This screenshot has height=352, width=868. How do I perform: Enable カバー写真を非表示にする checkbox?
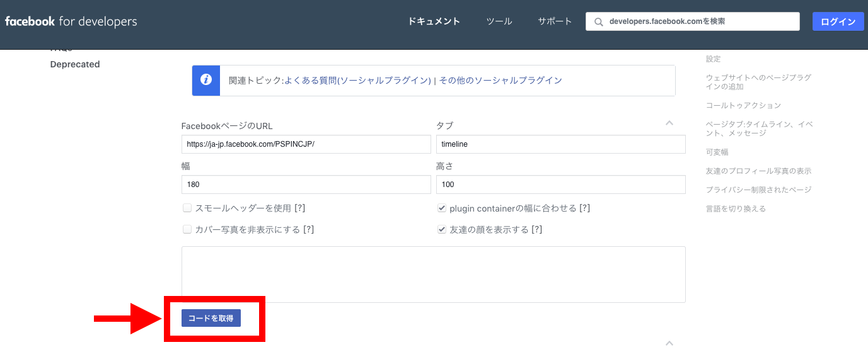(187, 229)
